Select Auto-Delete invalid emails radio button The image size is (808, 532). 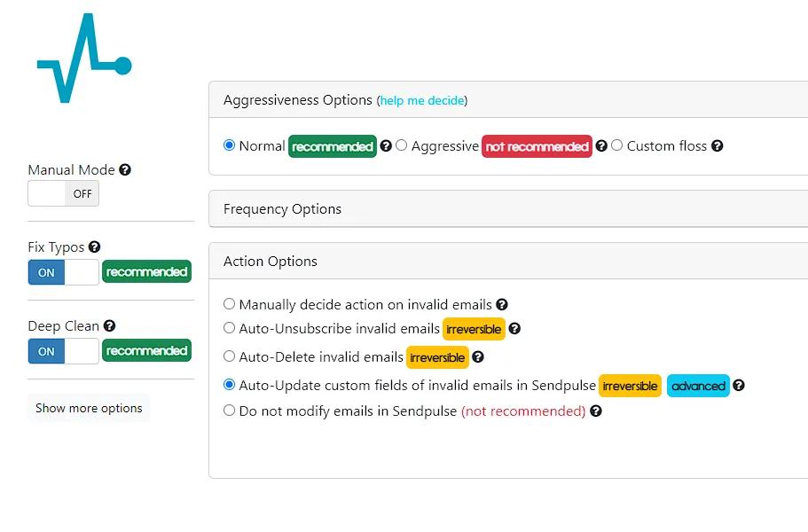pyautogui.click(x=230, y=356)
